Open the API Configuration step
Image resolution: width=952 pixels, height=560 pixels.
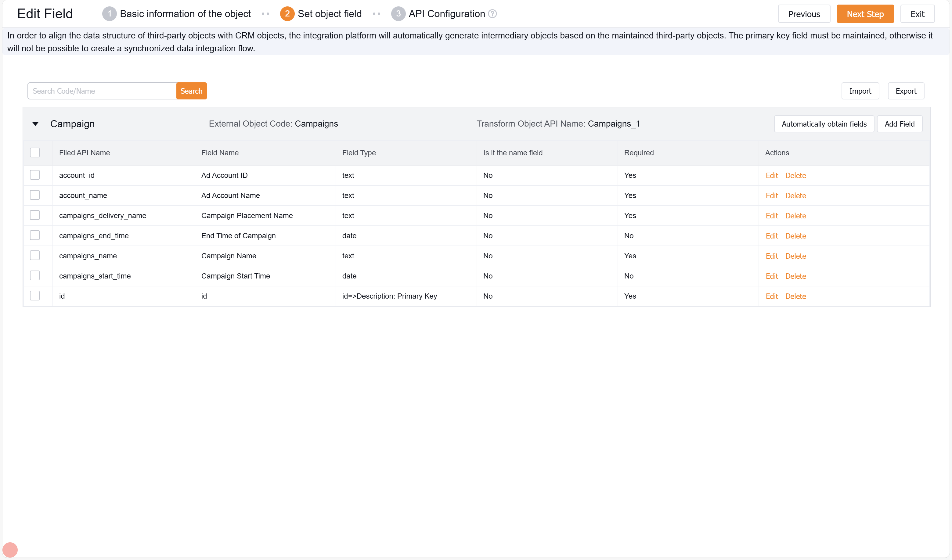446,14
